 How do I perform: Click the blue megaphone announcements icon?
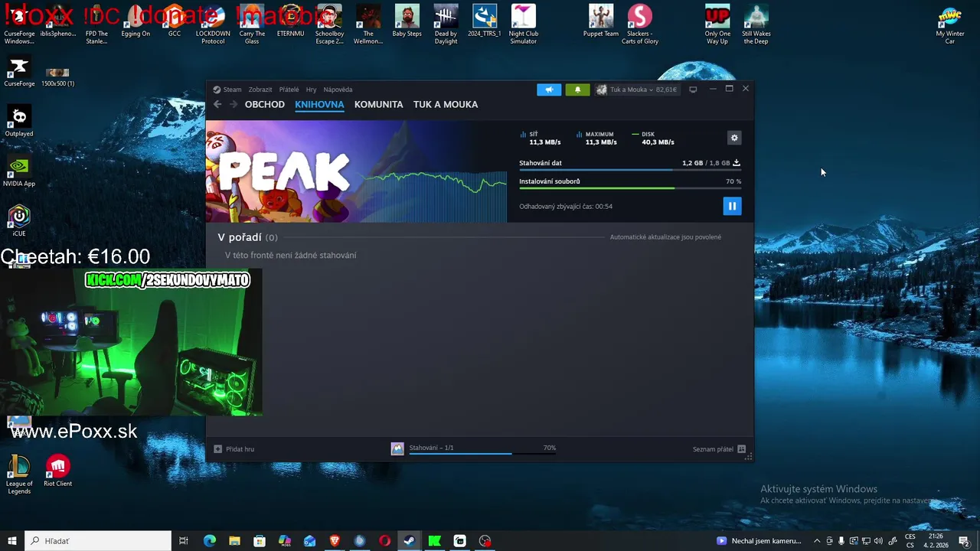pos(549,90)
